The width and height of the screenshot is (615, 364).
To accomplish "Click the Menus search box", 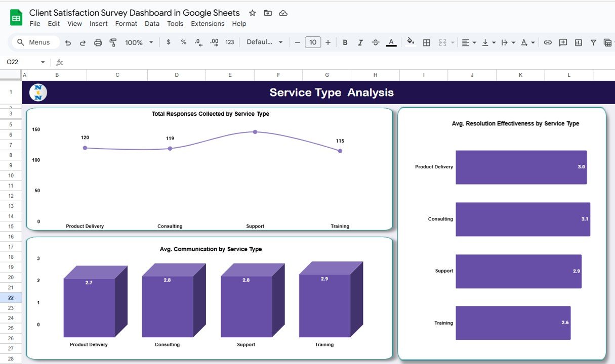I will [x=34, y=42].
